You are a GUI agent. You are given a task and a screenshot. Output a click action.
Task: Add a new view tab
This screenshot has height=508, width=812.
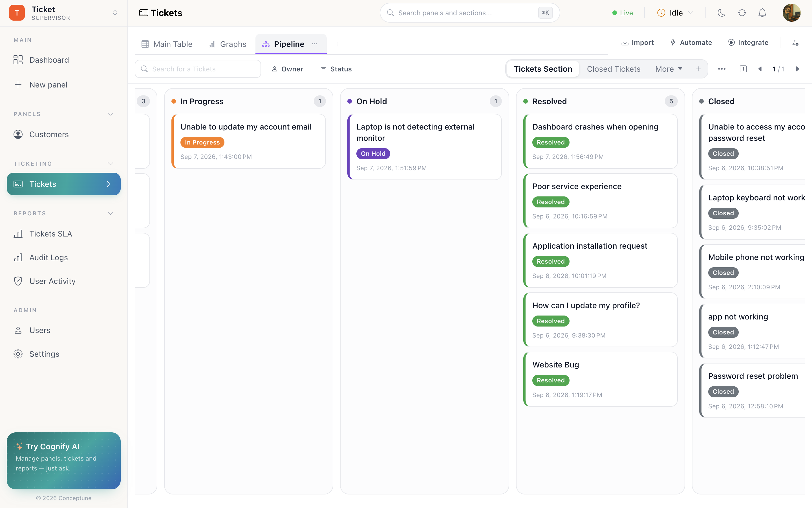[x=337, y=44]
